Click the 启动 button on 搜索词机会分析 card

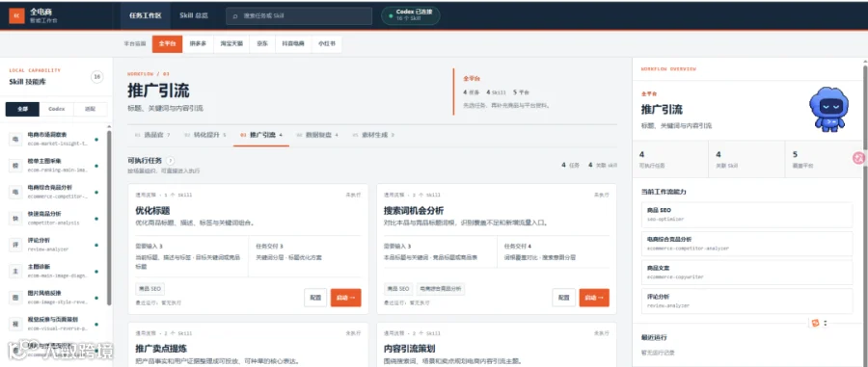(x=594, y=298)
